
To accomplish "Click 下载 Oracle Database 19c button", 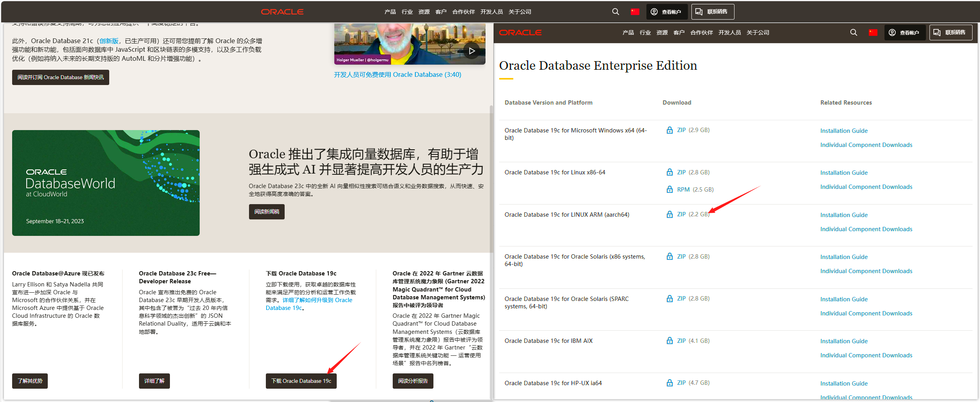I will (x=301, y=381).
